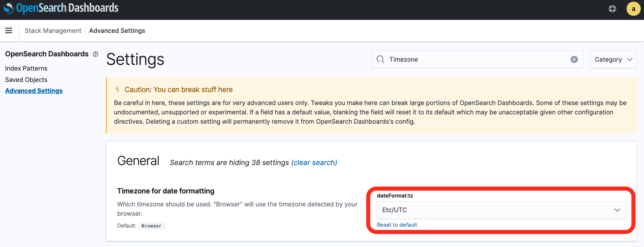Image resolution: width=644 pixels, height=247 pixels.
Task: Open Index Patterns in sidebar
Action: click(x=26, y=69)
